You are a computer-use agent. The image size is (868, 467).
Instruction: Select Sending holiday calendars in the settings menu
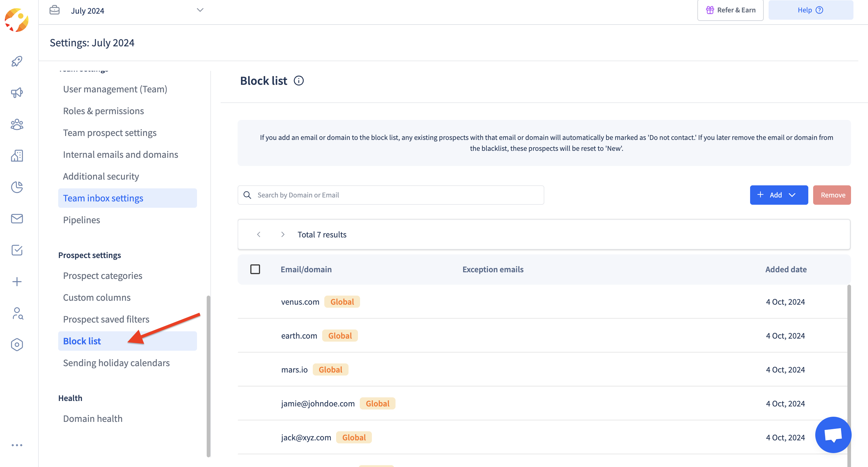point(116,363)
